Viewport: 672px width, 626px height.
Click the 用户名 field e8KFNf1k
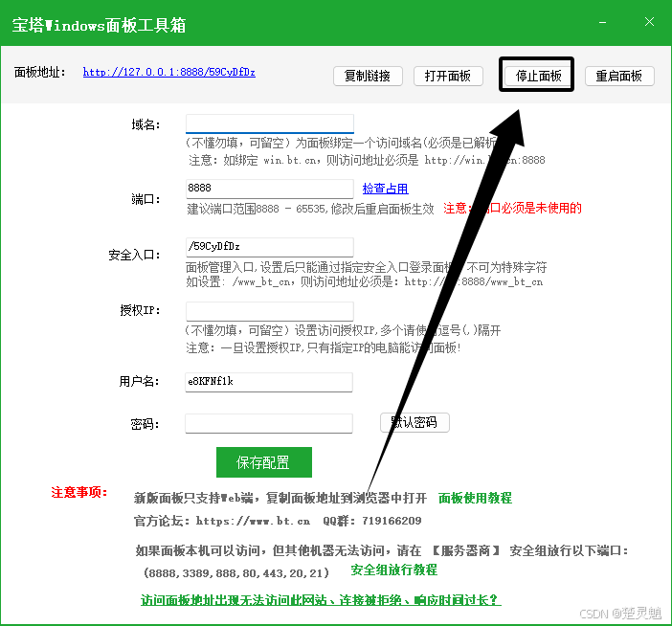[269, 382]
